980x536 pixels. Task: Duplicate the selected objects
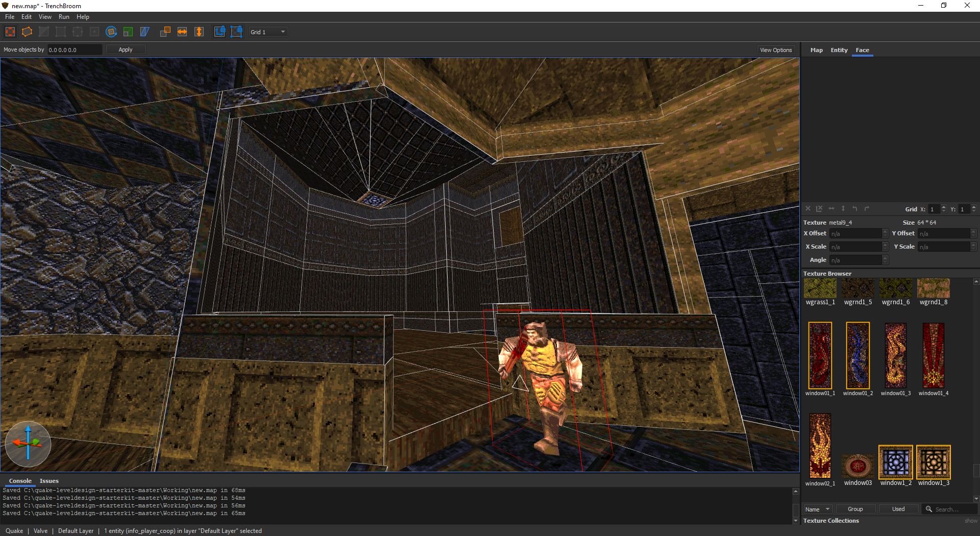(x=165, y=32)
